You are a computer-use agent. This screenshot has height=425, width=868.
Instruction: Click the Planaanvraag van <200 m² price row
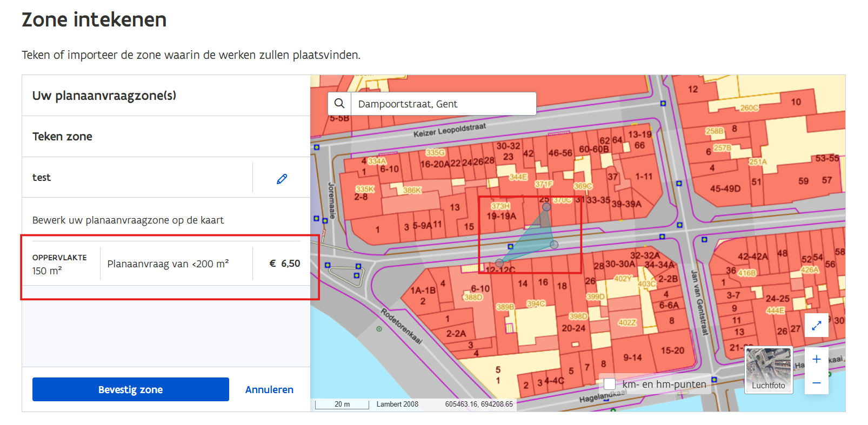tap(168, 264)
